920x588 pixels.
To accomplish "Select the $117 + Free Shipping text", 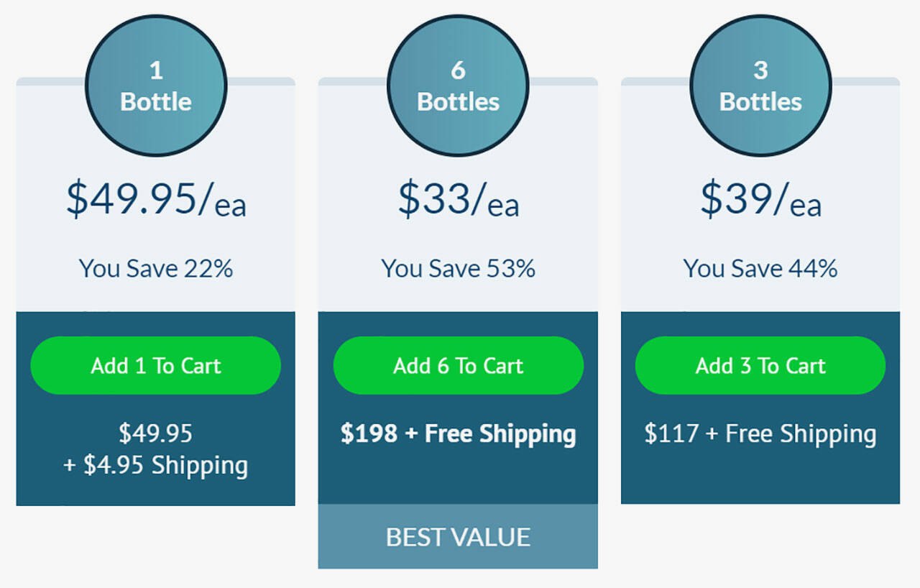I will (x=760, y=434).
